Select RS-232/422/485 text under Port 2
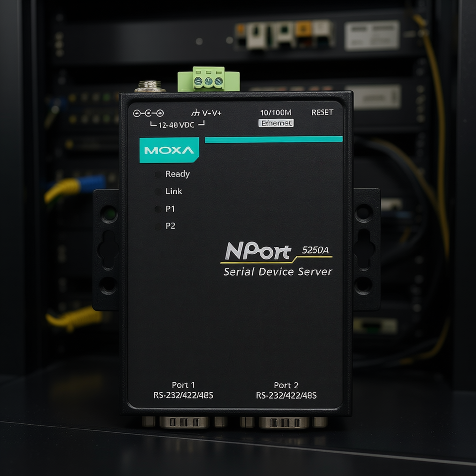Image resolution: width=476 pixels, height=476 pixels. [286, 396]
